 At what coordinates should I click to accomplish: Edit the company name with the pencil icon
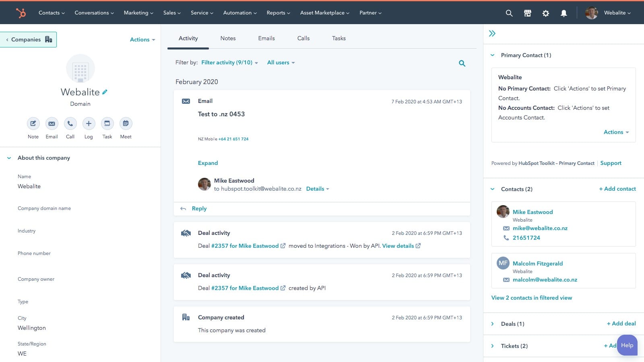[x=104, y=92]
